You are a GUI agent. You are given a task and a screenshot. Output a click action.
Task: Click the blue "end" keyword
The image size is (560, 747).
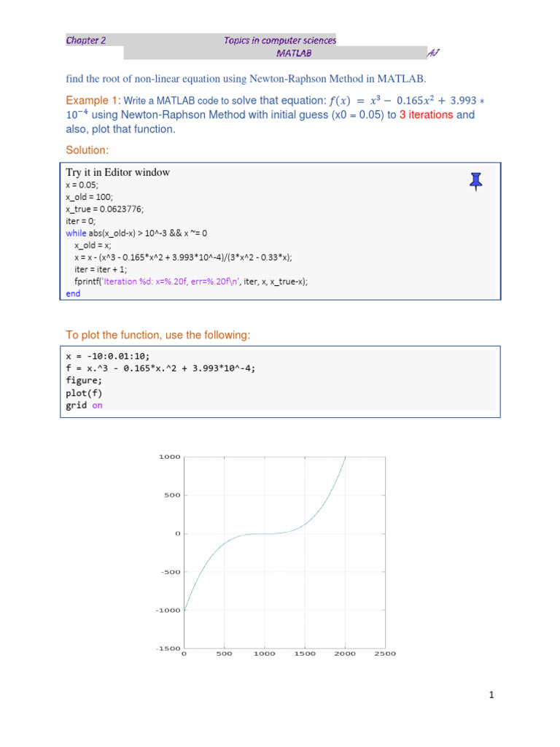point(74,293)
